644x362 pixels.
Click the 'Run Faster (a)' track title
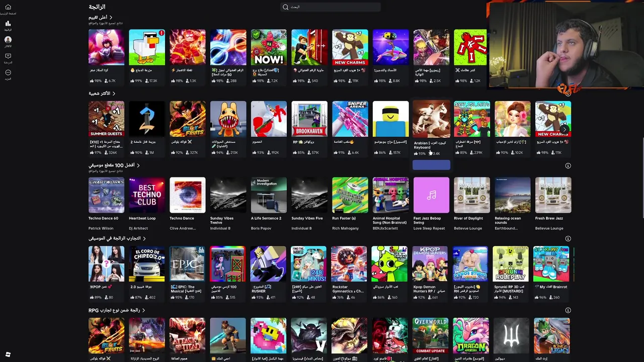[344, 218]
